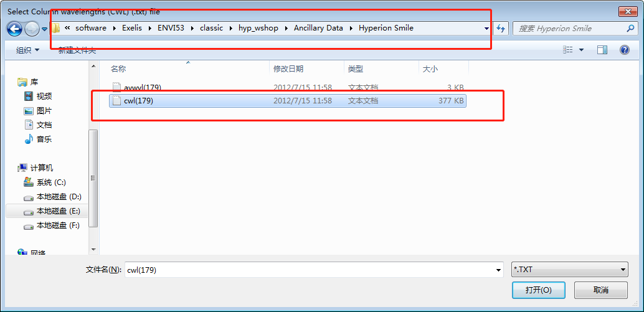
Task: Click the 'software' breadcrumb segment
Action: [x=91, y=28]
